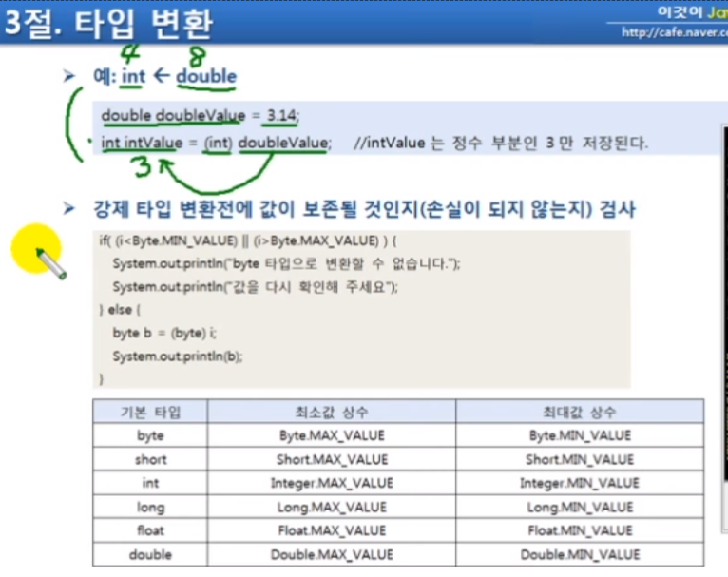Select code "int intValue = (int) doubleValue;"
The image size is (728, 577).
pos(217,143)
